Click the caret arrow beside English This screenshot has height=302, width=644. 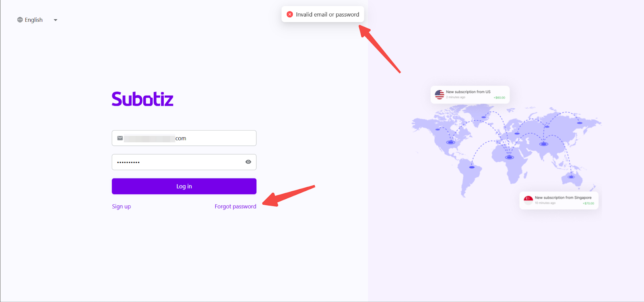[56, 20]
